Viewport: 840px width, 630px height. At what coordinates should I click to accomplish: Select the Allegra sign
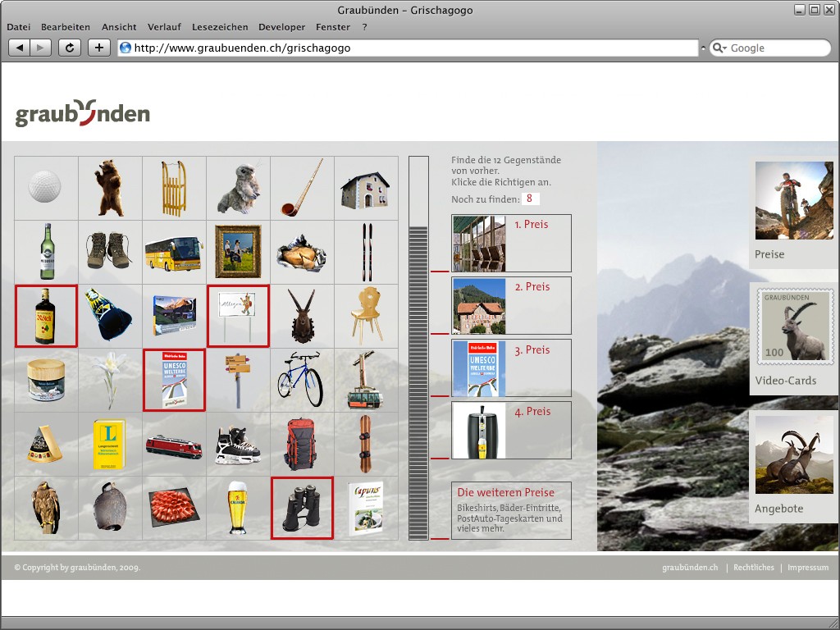238,316
